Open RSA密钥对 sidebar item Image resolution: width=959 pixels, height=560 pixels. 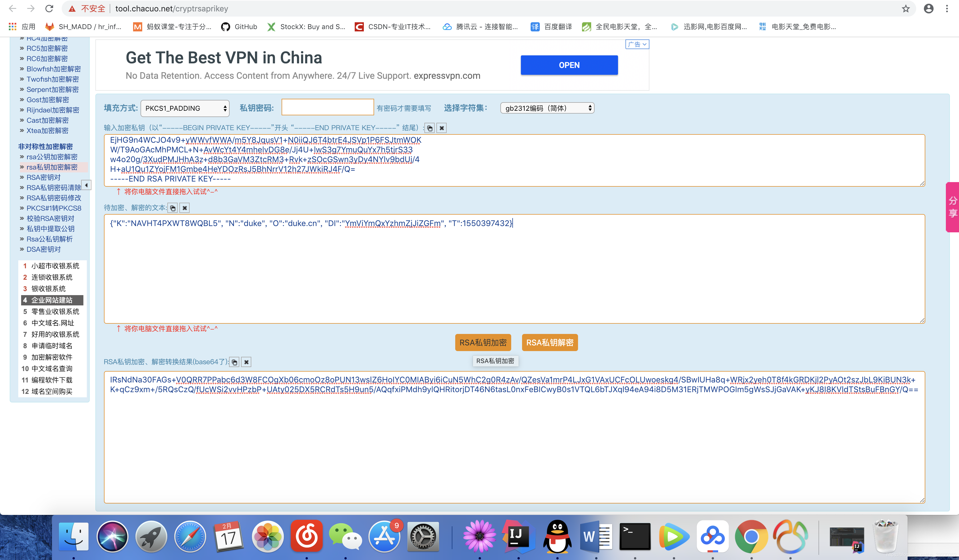[43, 177]
